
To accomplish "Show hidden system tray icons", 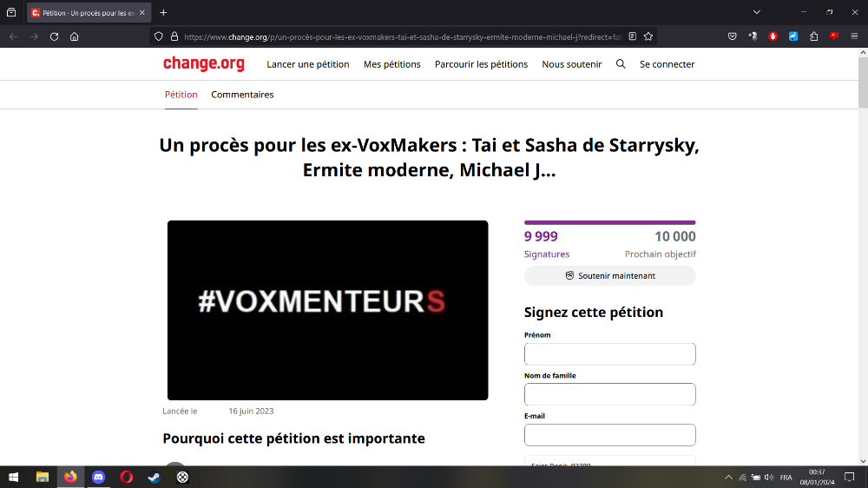I will click(728, 478).
